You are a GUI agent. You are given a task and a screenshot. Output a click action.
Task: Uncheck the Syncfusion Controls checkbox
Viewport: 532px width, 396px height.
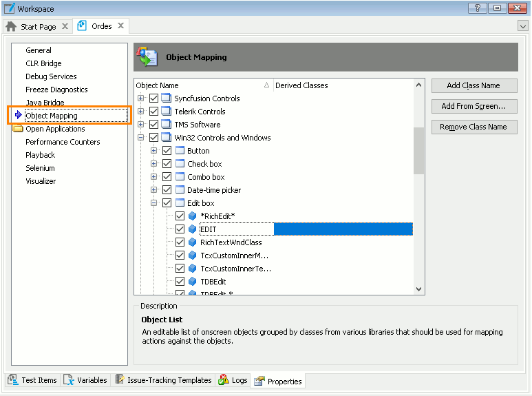click(154, 98)
